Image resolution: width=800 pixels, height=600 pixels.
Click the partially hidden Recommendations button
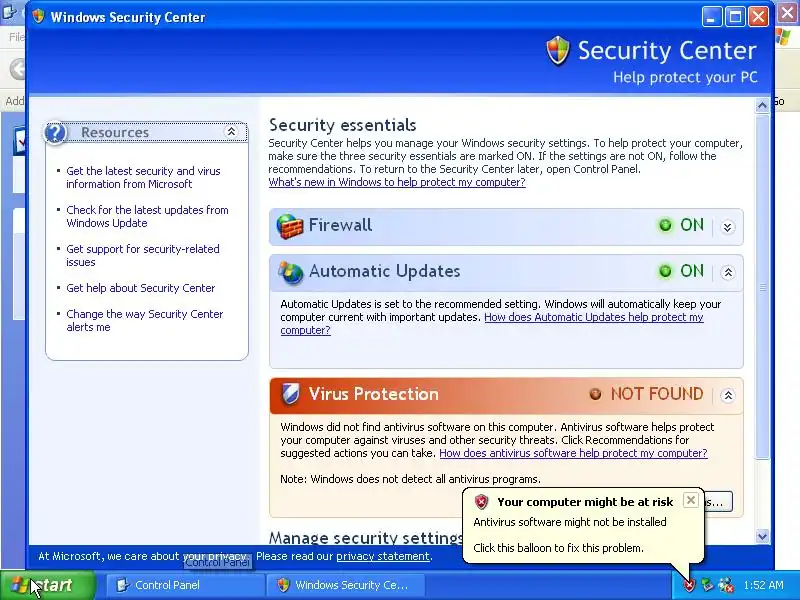click(718, 502)
